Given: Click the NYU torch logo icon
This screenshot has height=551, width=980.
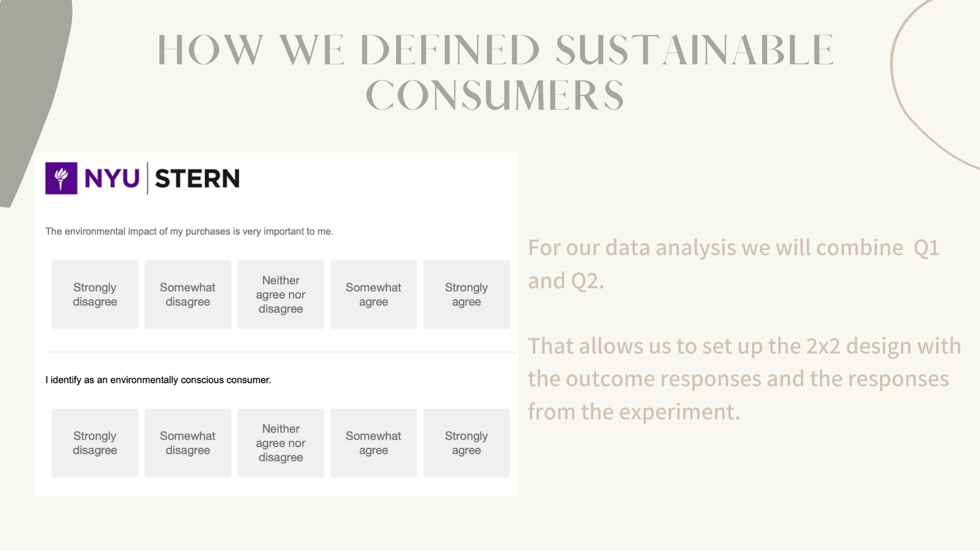Looking at the screenshot, I should [x=61, y=178].
